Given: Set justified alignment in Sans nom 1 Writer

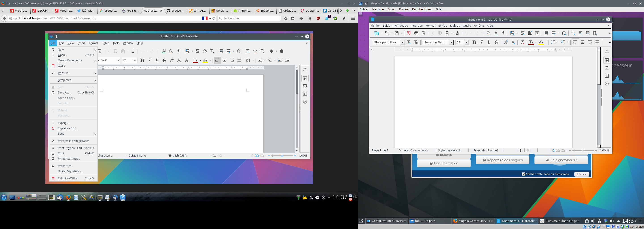Looking at the screenshot, I should [x=597, y=42].
